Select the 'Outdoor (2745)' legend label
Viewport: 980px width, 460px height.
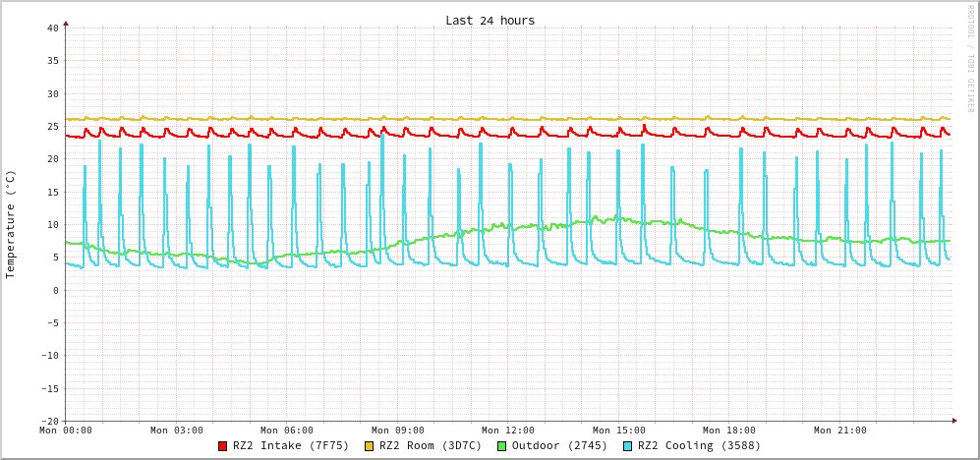[x=559, y=446]
